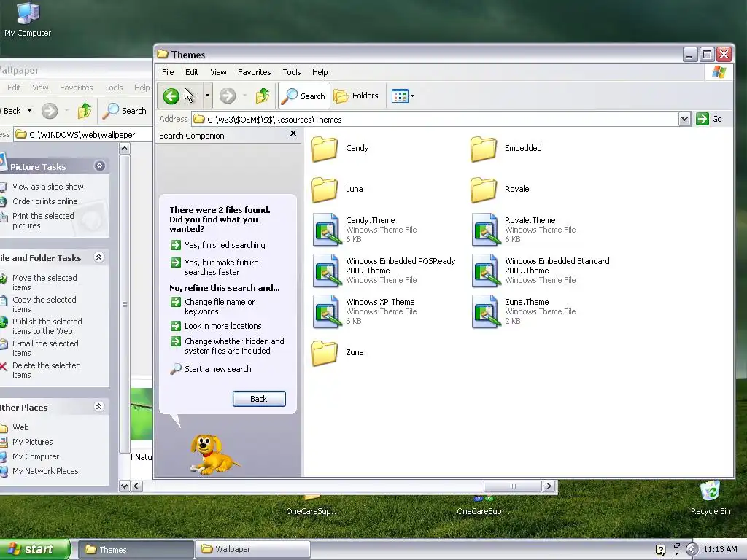This screenshot has height=560, width=747.
Task: Open the Start menu
Action: click(x=35, y=549)
